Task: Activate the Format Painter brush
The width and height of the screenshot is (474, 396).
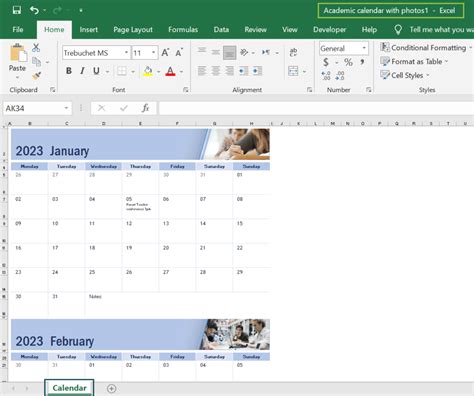Action: (x=36, y=76)
